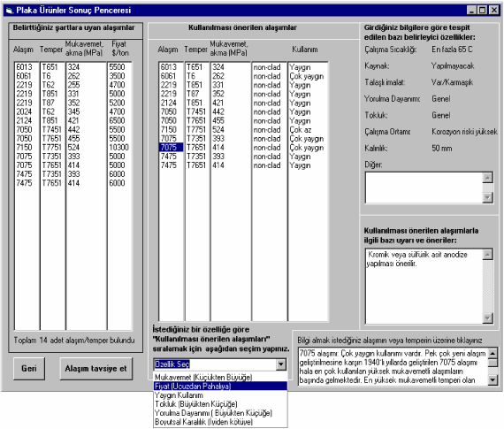Click price 10300 in matching list
The image size is (504, 429).
(x=119, y=148)
